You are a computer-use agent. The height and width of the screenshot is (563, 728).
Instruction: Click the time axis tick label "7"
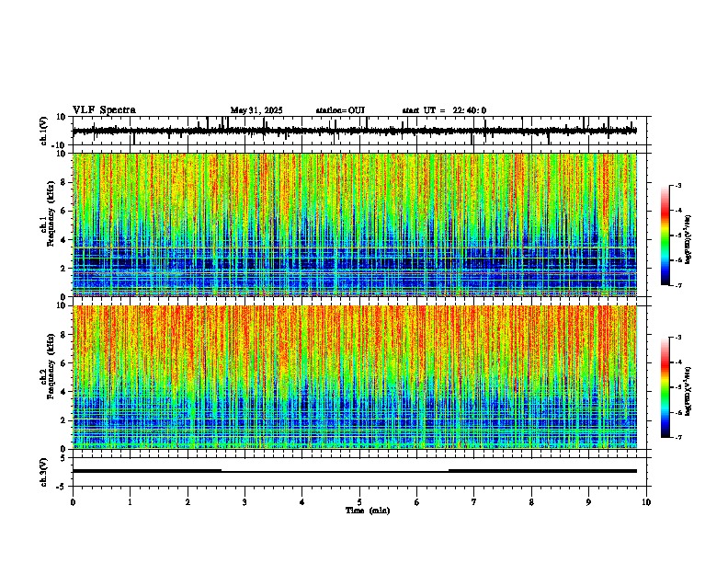click(x=474, y=502)
